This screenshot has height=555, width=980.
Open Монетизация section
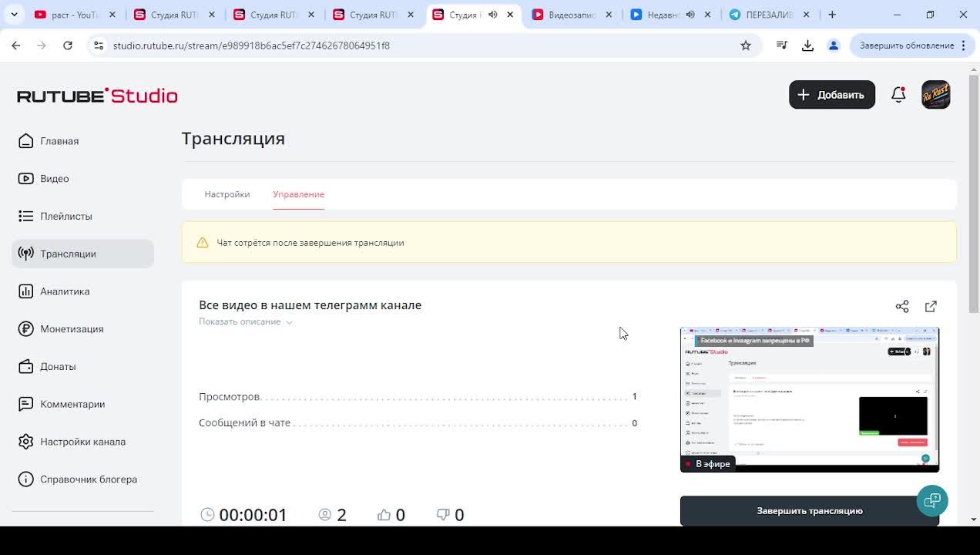83,329
